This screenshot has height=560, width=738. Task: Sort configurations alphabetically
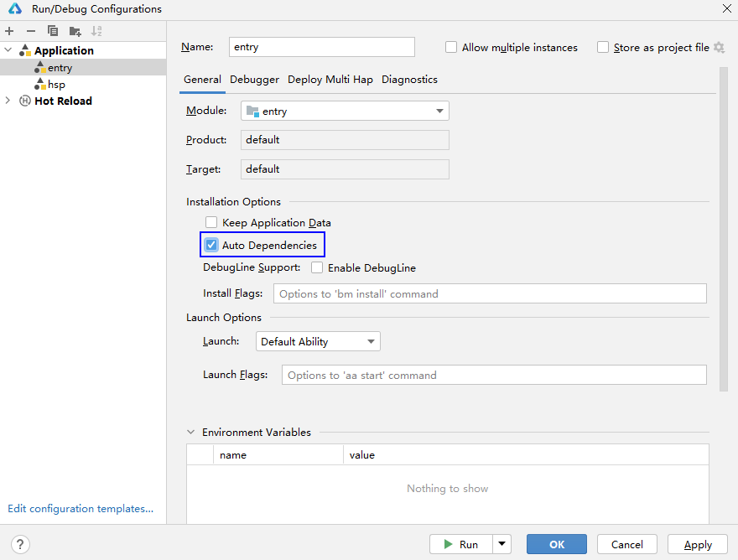tap(96, 31)
